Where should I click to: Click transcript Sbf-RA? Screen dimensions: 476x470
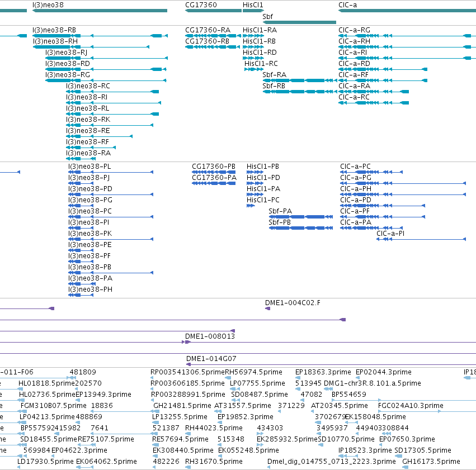[275, 75]
